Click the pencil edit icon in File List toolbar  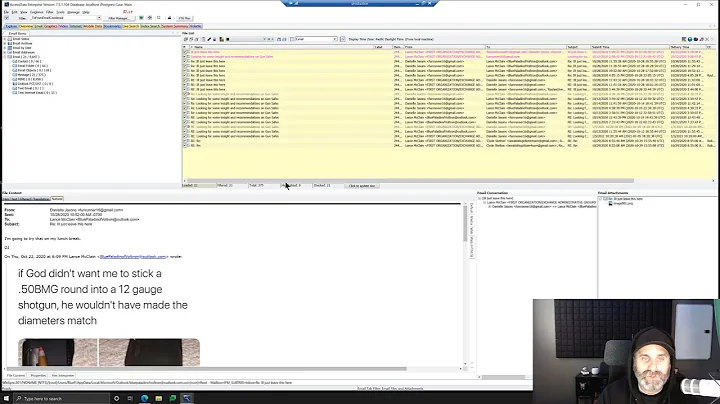209,39
